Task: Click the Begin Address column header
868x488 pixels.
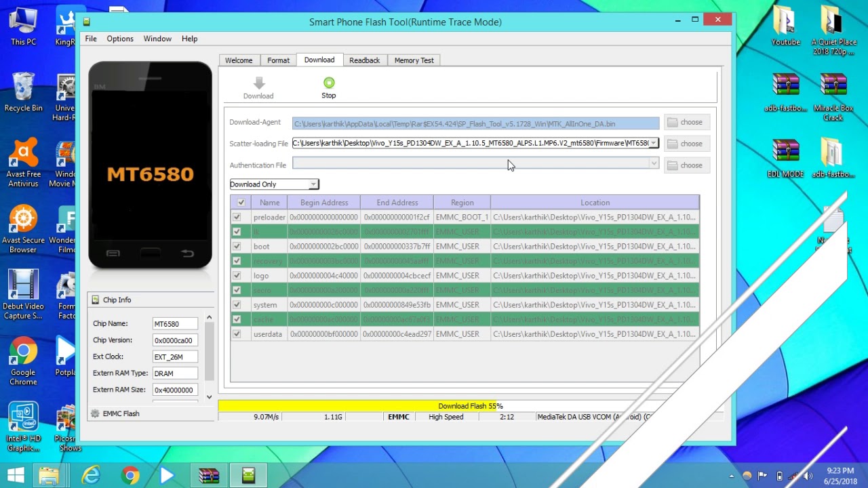Action: [x=324, y=203]
